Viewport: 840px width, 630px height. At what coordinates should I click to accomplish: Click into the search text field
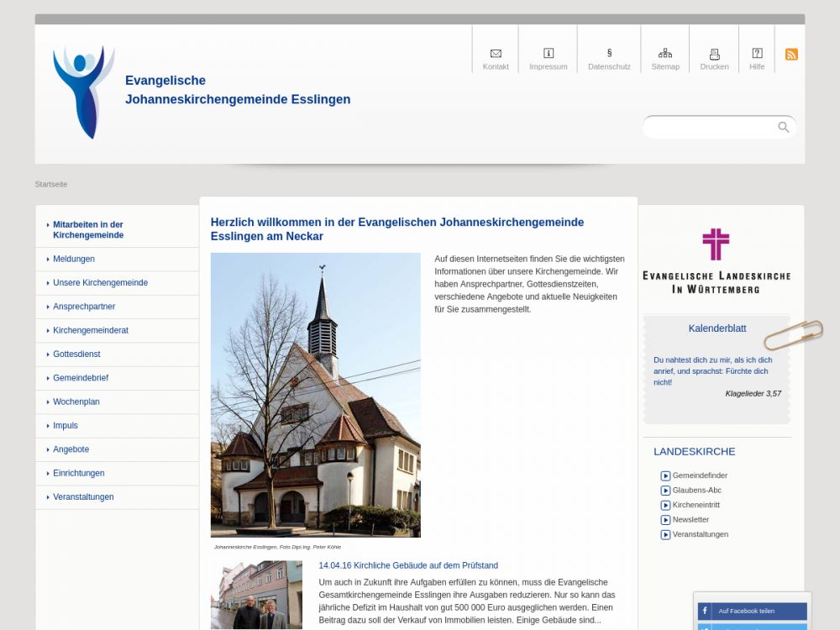pyautogui.click(x=710, y=128)
